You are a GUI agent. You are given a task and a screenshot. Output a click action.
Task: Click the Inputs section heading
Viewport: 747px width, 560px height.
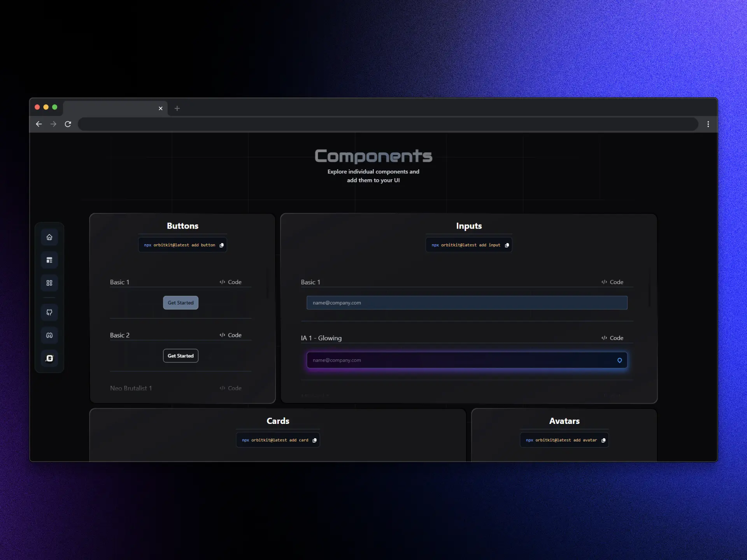pyautogui.click(x=469, y=226)
